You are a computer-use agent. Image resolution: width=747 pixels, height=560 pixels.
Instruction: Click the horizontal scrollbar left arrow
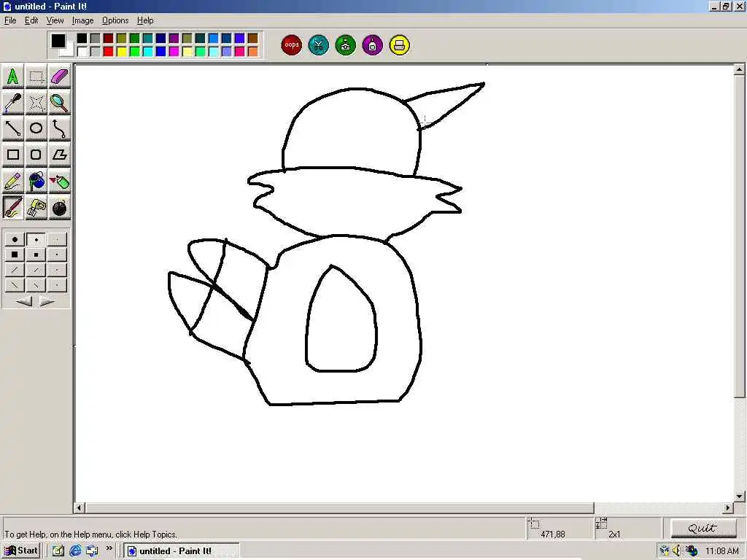80,508
